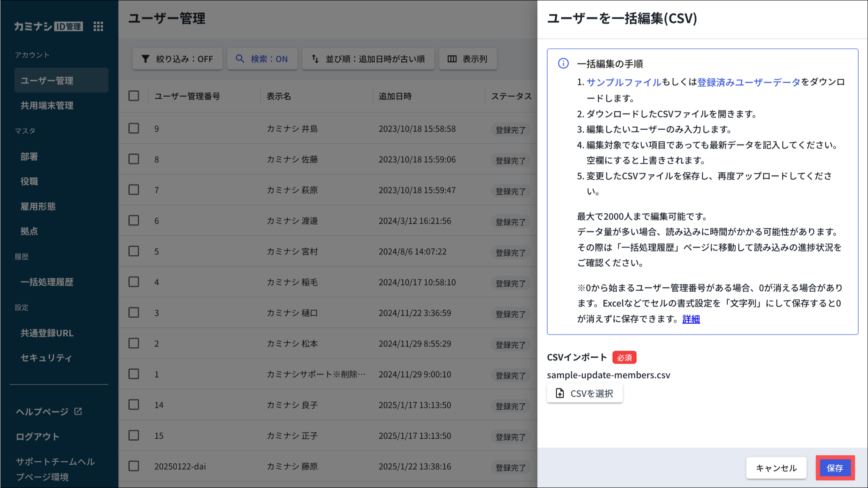Click the filter funnel icon
868x488 pixels.
tap(145, 59)
